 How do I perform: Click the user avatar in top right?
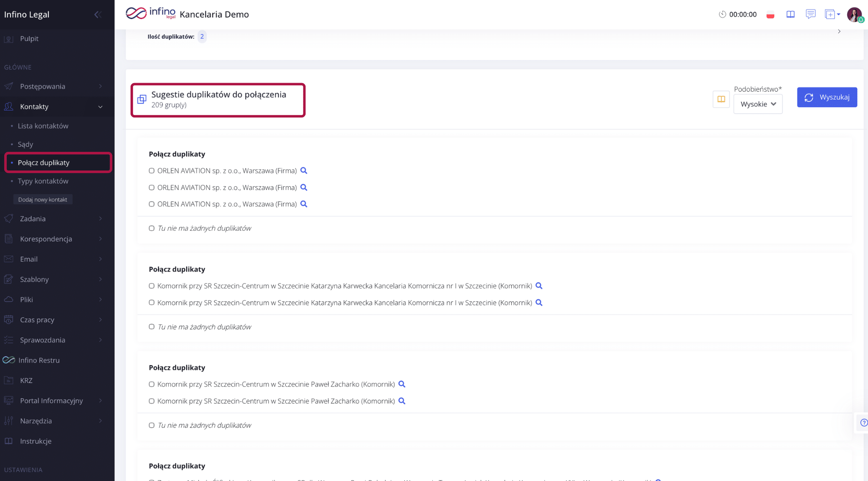(x=854, y=14)
